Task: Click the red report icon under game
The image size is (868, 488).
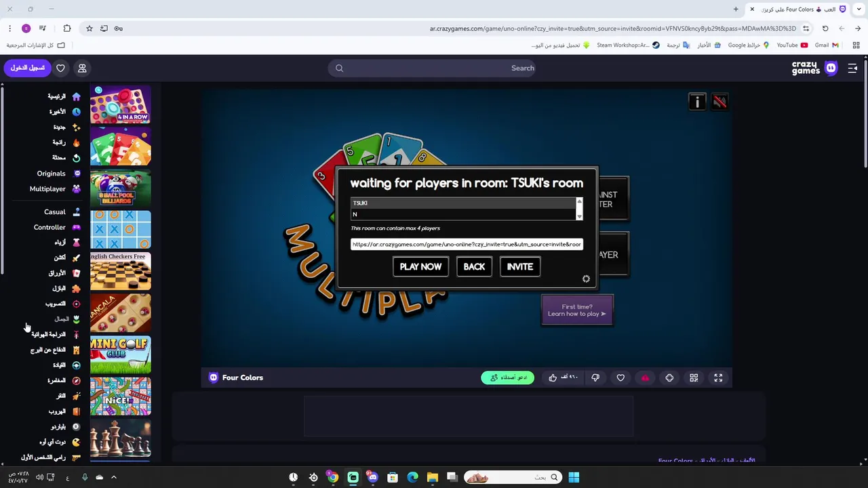Action: coord(645,378)
